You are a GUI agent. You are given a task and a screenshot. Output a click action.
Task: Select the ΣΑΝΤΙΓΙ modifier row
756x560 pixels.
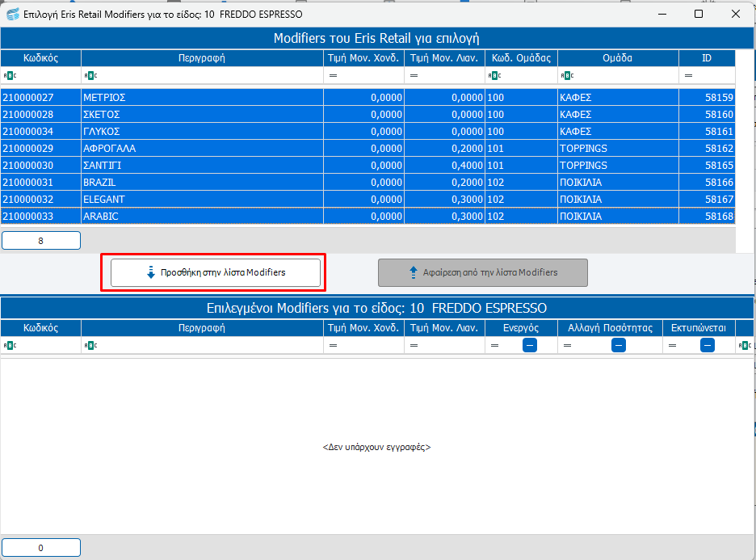367,166
